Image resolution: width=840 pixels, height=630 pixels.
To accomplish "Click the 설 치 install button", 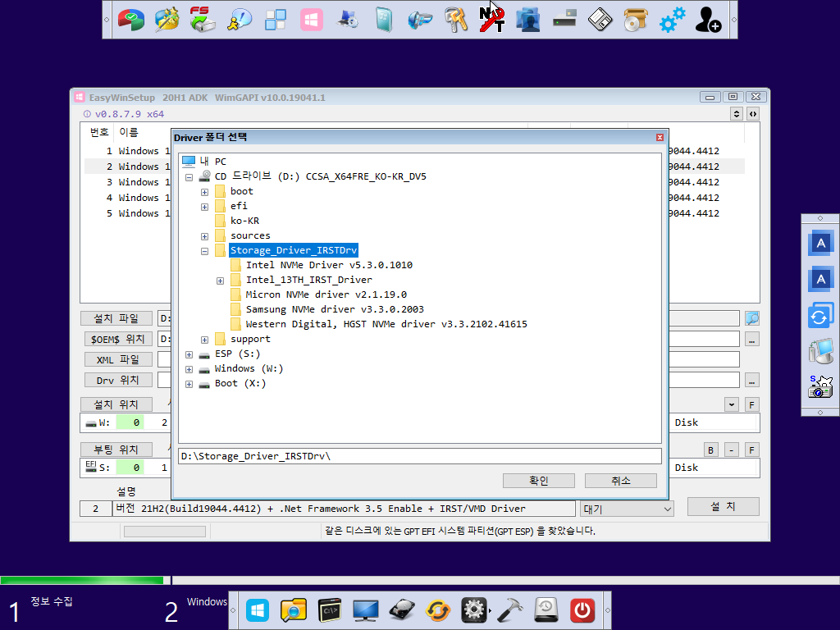I will [x=724, y=506].
